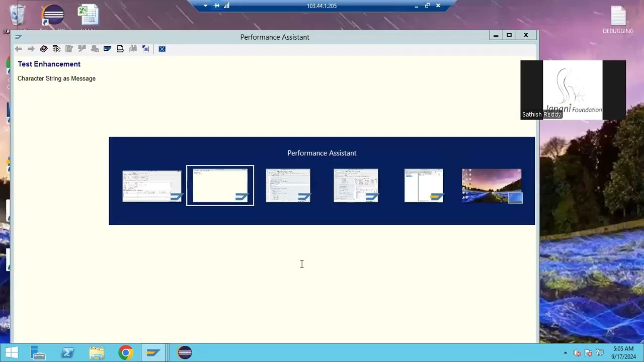The width and height of the screenshot is (644, 362).
Task: Click 'Character String as Message' text
Action: point(56,78)
